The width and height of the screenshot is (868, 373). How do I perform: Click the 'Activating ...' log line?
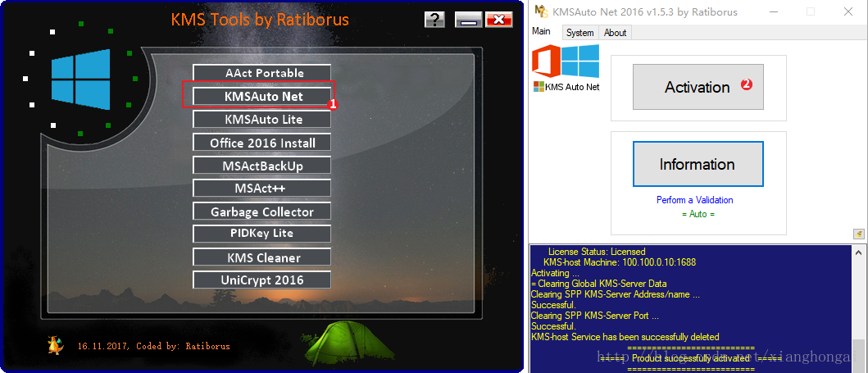tap(554, 273)
